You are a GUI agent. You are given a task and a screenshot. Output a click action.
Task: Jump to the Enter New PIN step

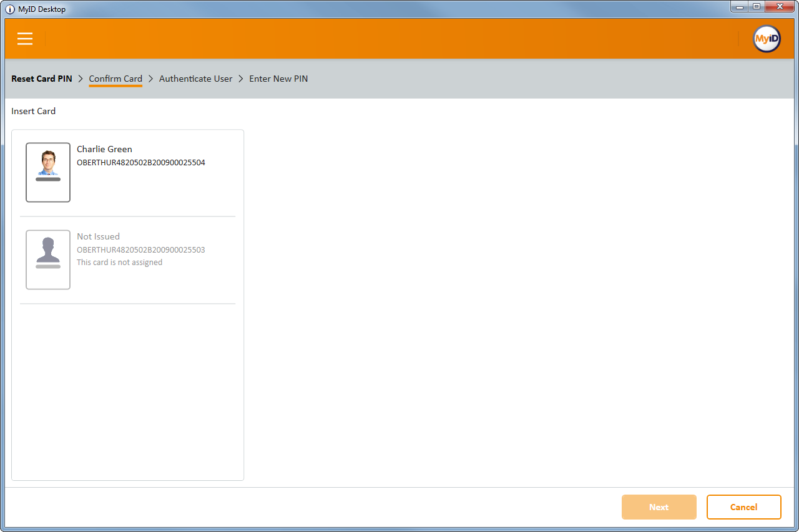pyautogui.click(x=278, y=79)
